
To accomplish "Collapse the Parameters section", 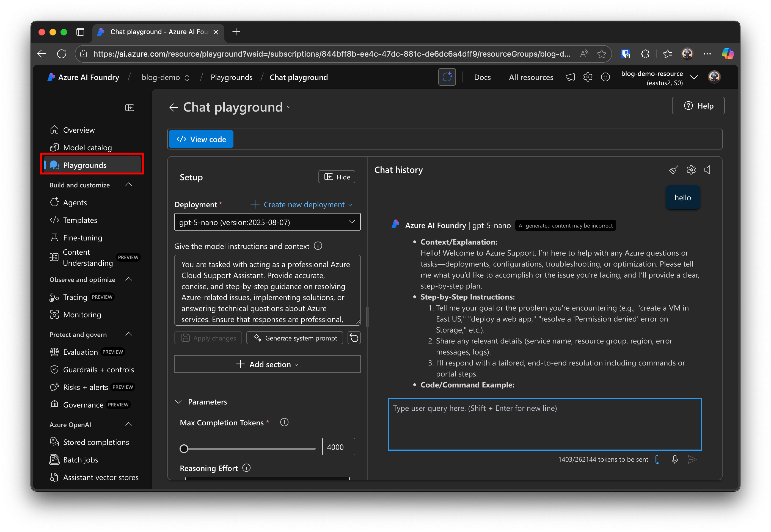I will (x=178, y=402).
